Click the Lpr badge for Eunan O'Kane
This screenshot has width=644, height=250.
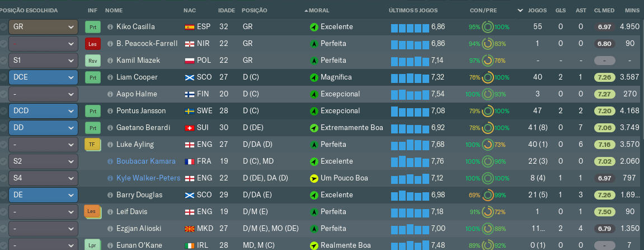point(92,245)
